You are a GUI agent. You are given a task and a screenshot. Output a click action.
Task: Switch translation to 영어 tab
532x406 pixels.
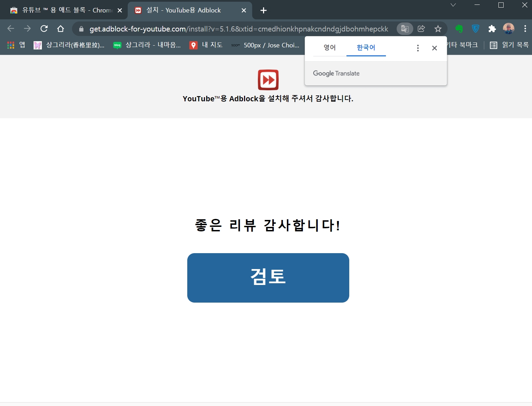coord(330,47)
